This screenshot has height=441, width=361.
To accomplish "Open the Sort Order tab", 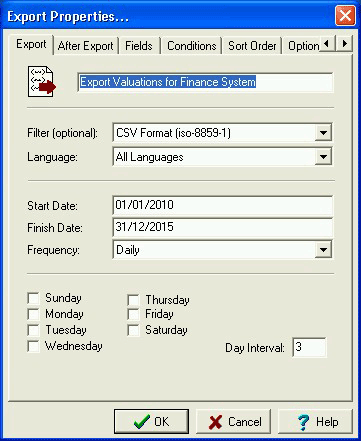I will (252, 46).
